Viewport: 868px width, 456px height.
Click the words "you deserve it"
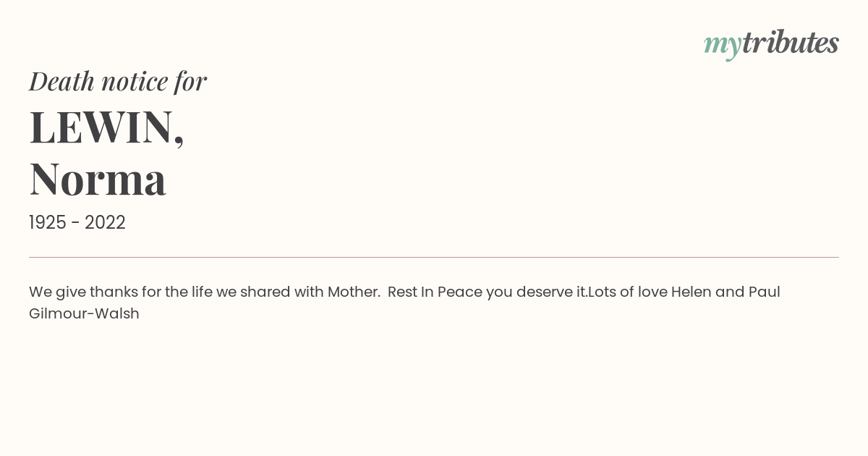click(535, 292)
